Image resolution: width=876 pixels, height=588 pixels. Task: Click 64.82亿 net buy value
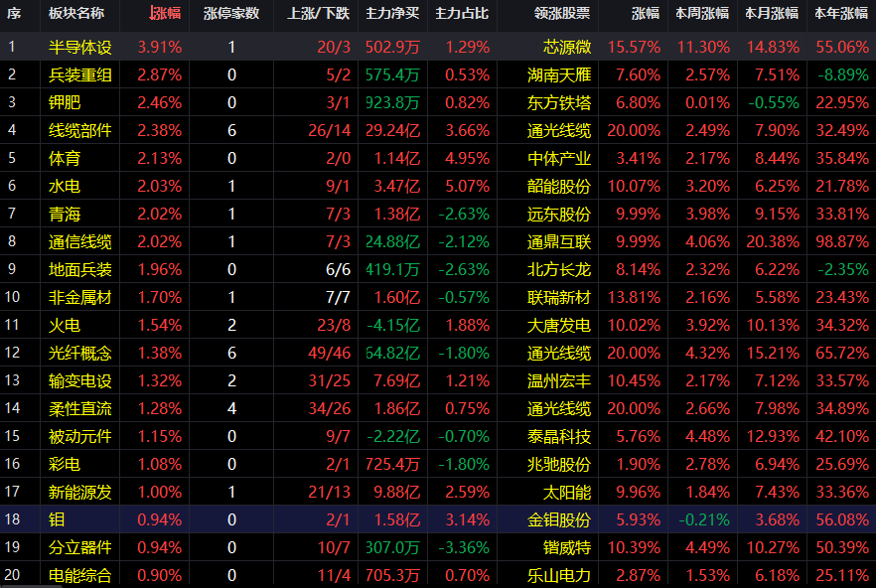[x=392, y=354]
